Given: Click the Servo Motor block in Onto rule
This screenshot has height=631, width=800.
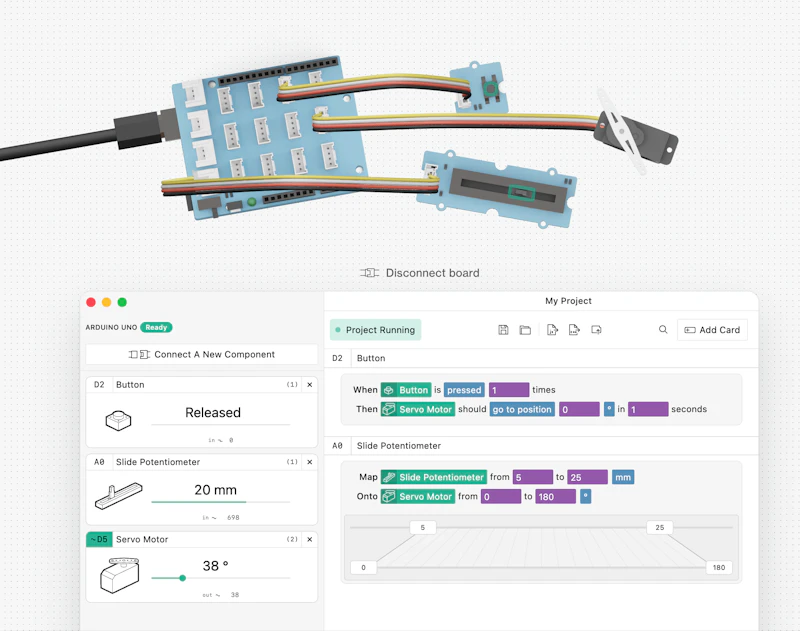Looking at the screenshot, I should [x=418, y=496].
